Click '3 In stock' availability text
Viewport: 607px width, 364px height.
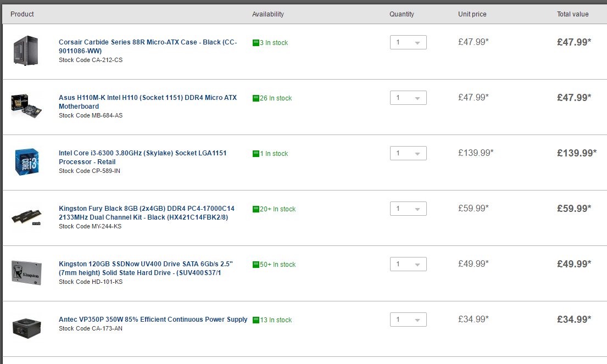pos(274,43)
